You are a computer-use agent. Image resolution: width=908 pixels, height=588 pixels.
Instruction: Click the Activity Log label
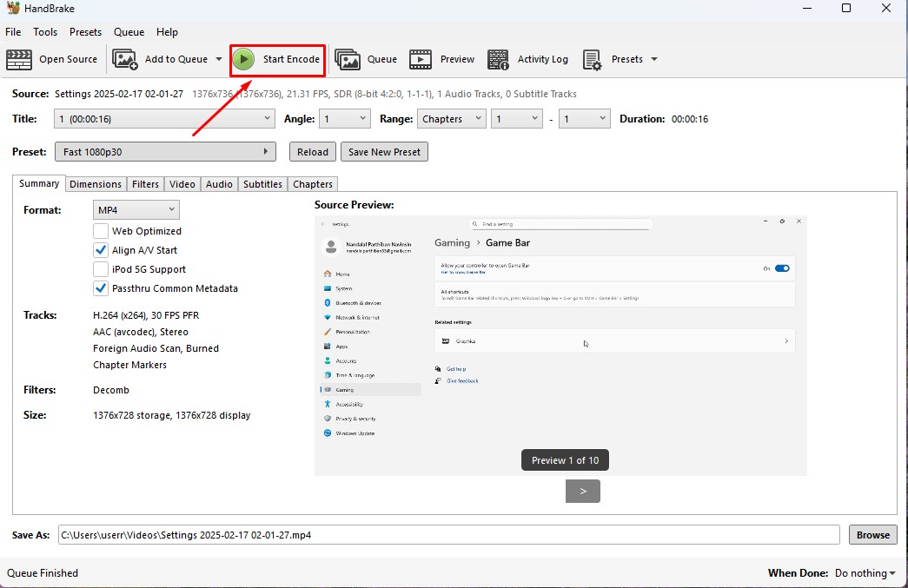click(x=542, y=59)
